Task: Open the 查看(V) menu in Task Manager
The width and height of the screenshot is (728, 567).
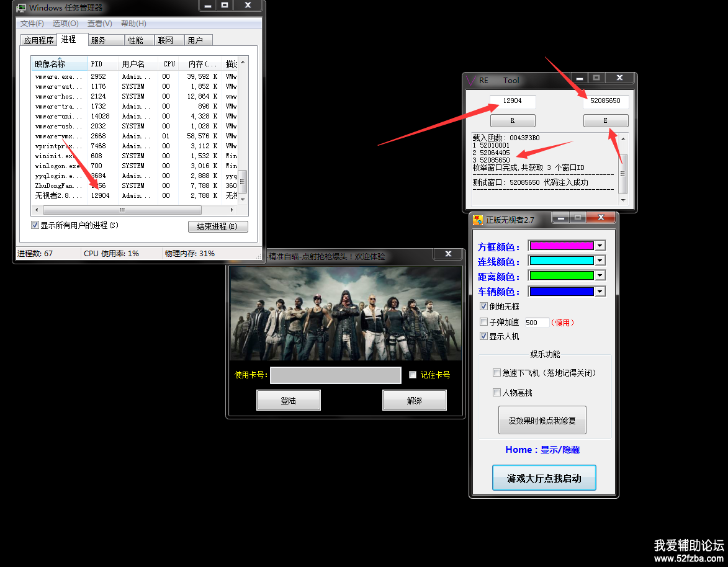Action: (x=99, y=24)
